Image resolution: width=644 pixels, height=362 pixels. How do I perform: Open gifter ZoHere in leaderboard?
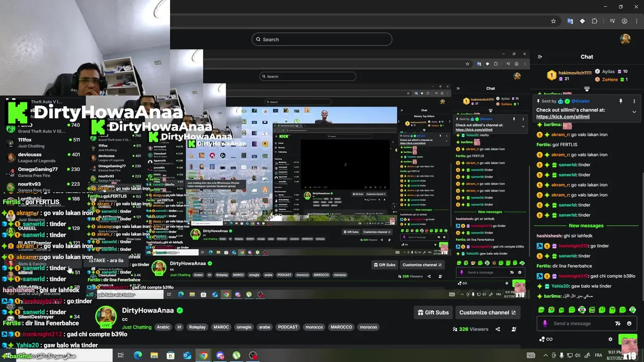(610, 79)
